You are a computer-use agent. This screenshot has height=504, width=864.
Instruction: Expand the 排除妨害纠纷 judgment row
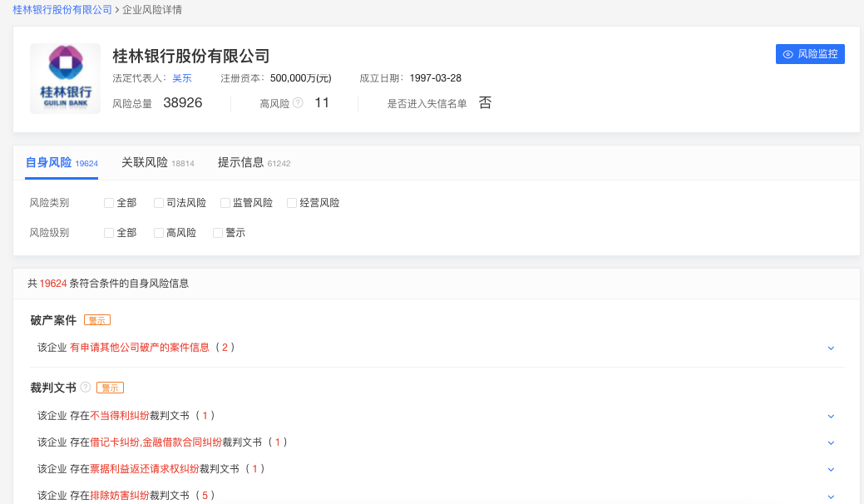coord(831,497)
